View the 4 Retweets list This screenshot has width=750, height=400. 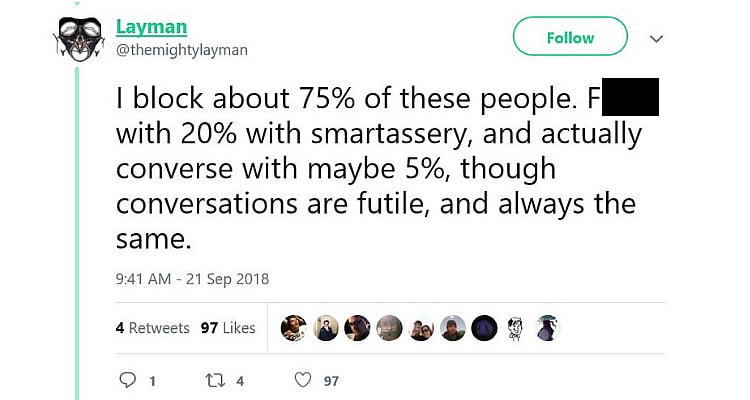coord(152,328)
